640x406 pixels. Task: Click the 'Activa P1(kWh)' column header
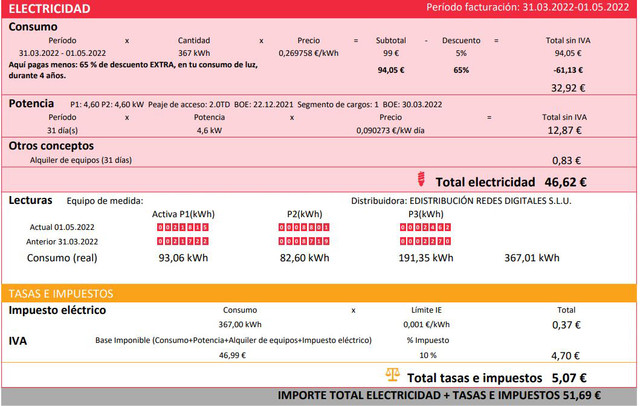[x=183, y=214]
